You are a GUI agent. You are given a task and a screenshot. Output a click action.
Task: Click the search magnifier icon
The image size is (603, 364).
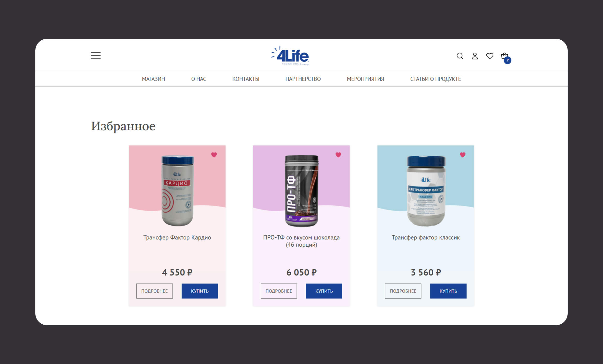tap(460, 56)
